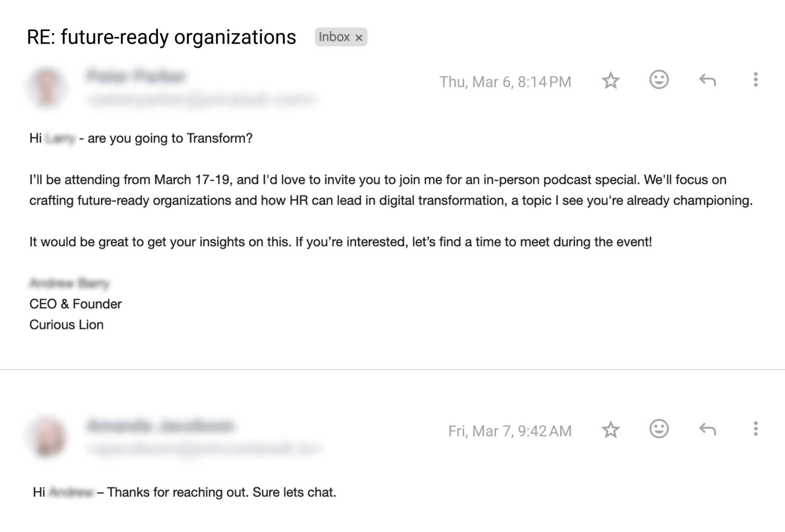Image resolution: width=785 pixels, height=532 pixels.
Task: Reply to the Mar 7 9:42 AM email
Action: [707, 429]
